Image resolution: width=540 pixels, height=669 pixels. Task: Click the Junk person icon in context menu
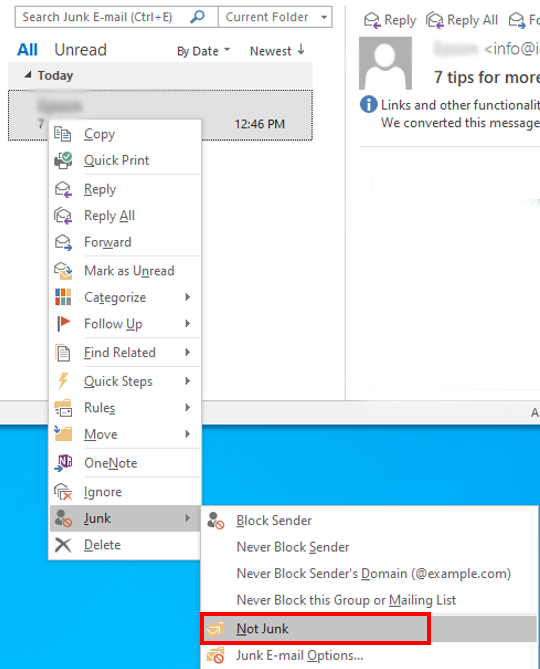click(x=63, y=518)
